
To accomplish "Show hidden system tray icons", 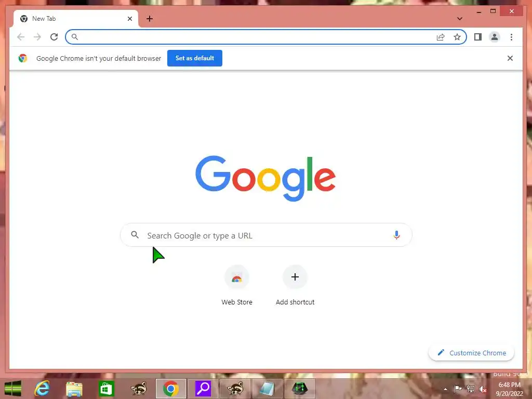I will [x=445, y=390].
